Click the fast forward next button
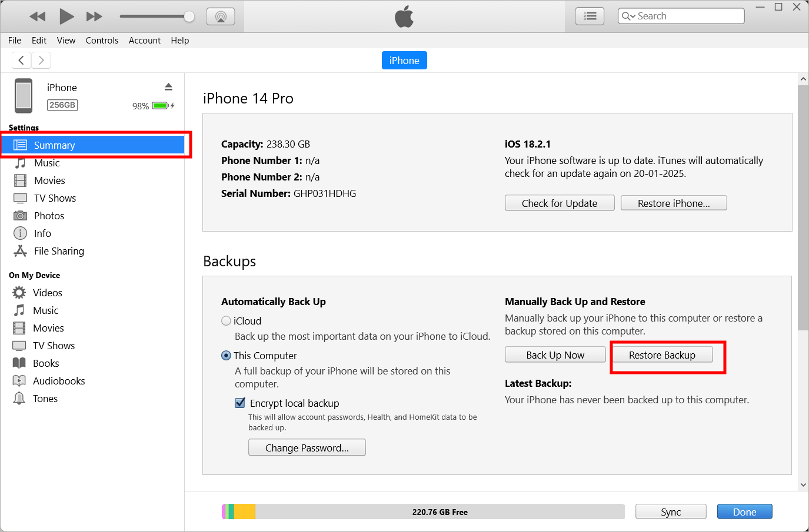This screenshot has height=532, width=809. click(x=94, y=16)
